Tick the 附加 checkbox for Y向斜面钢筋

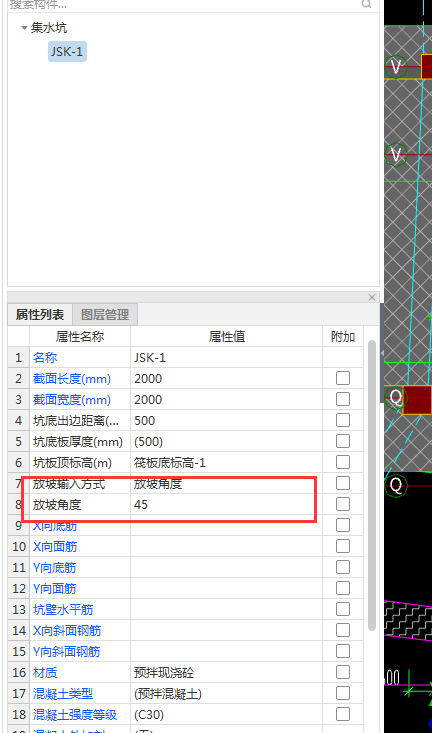tap(343, 652)
